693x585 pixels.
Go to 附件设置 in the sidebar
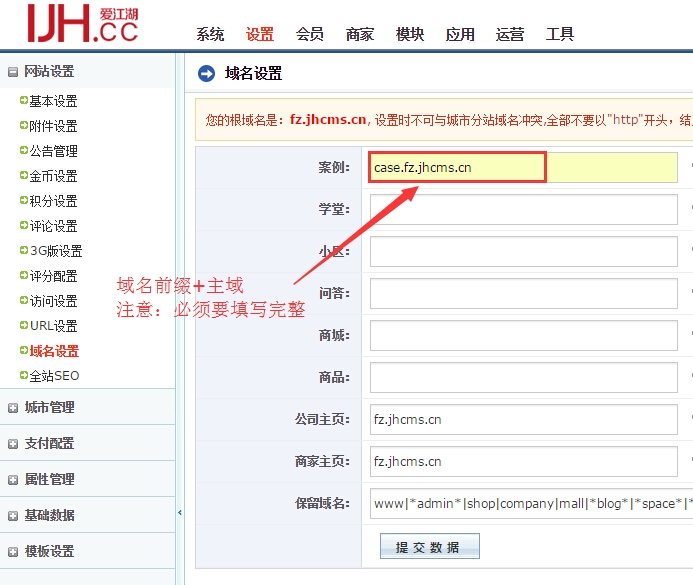point(53,126)
